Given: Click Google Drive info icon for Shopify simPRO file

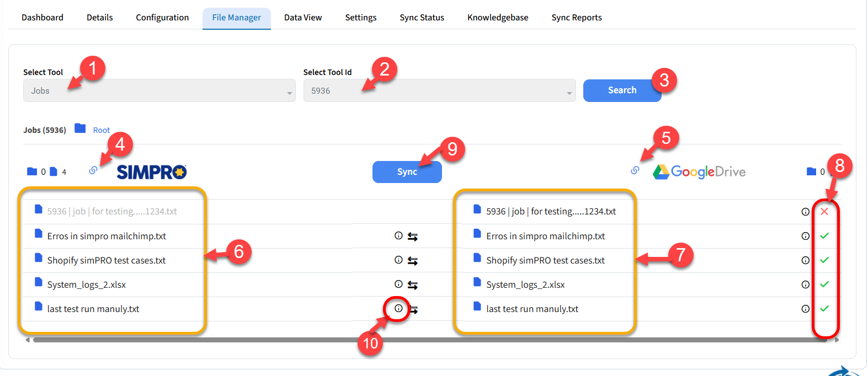Looking at the screenshot, I should (x=806, y=260).
